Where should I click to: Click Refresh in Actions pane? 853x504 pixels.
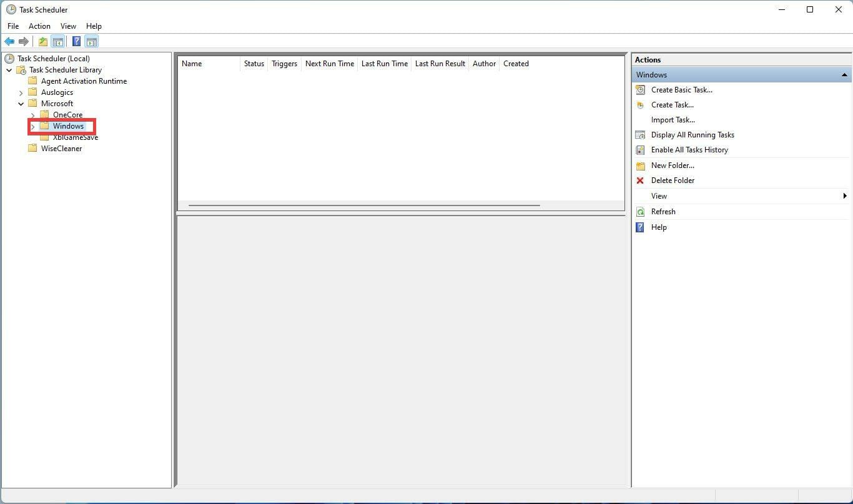pos(663,212)
